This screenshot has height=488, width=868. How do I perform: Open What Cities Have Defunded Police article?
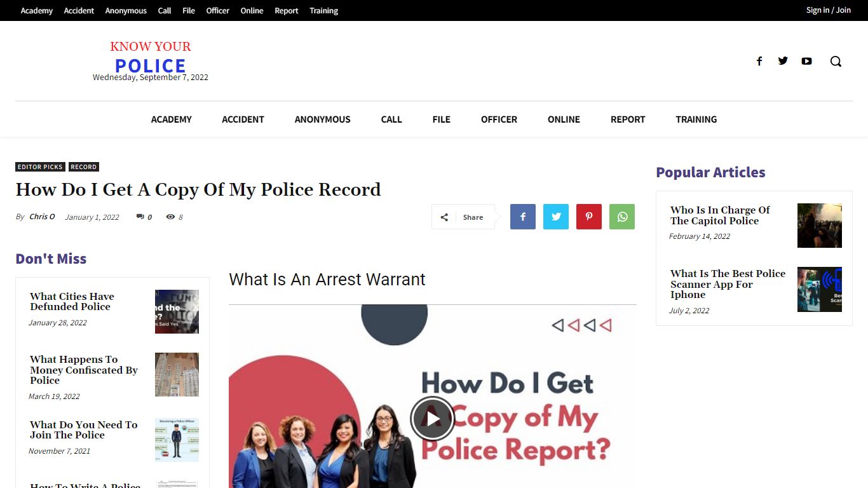pyautogui.click(x=72, y=301)
